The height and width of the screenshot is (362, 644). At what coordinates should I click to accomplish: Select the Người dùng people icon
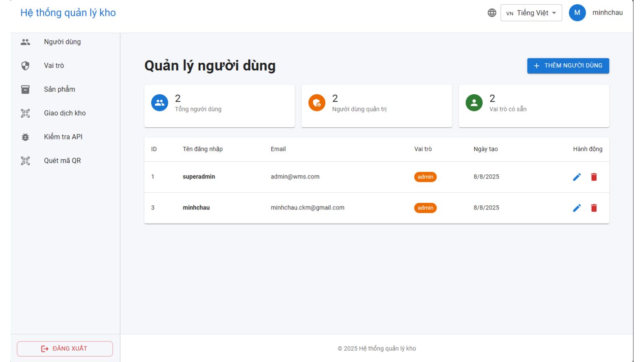tap(25, 41)
